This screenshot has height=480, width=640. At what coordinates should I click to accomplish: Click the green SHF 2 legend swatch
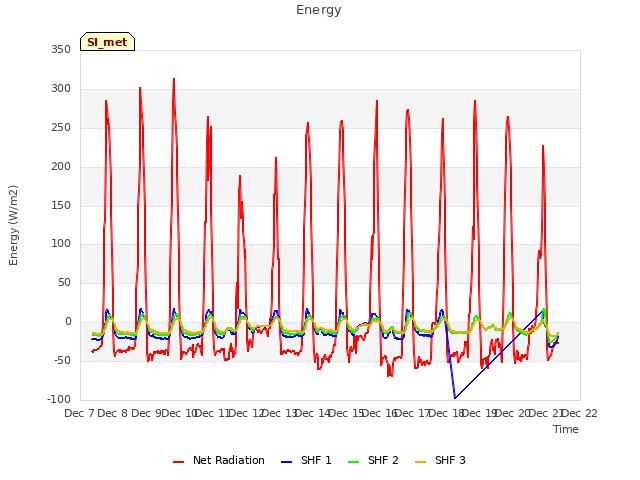coord(353,462)
